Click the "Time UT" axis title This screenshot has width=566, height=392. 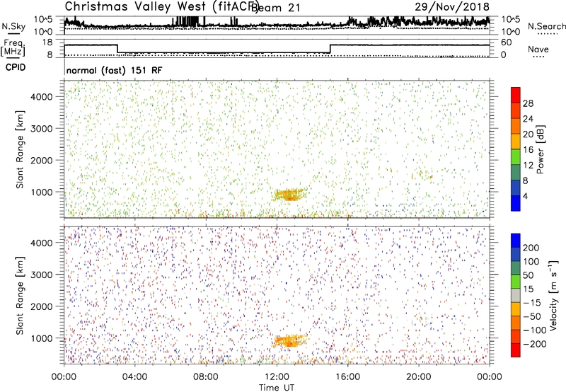(277, 388)
